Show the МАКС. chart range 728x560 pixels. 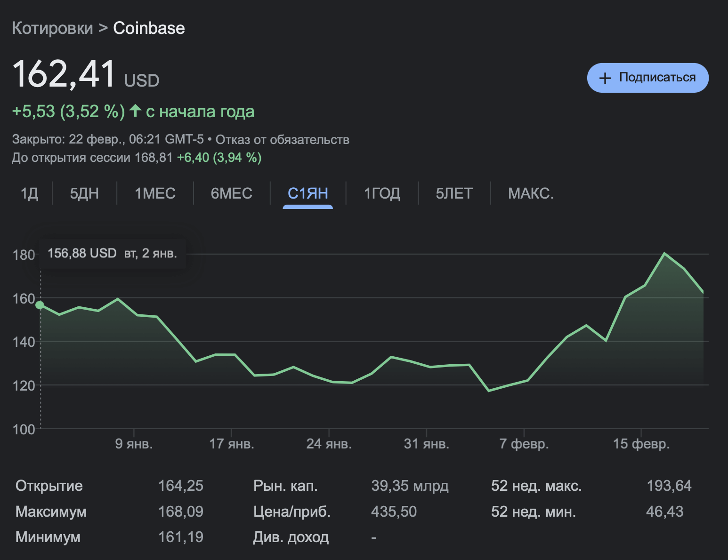tap(531, 193)
